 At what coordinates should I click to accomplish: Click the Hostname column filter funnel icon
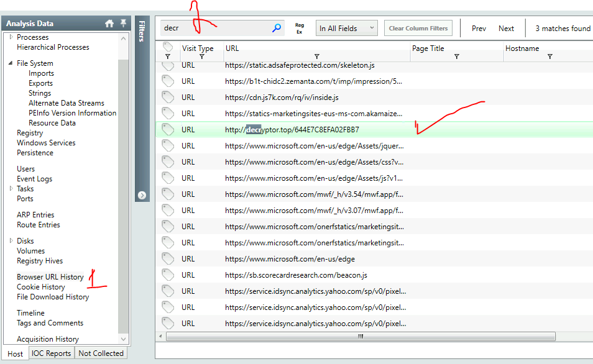coord(549,57)
